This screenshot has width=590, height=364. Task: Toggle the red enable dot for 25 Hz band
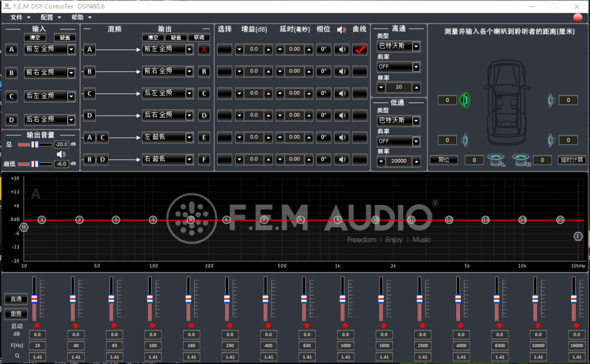[37, 325]
